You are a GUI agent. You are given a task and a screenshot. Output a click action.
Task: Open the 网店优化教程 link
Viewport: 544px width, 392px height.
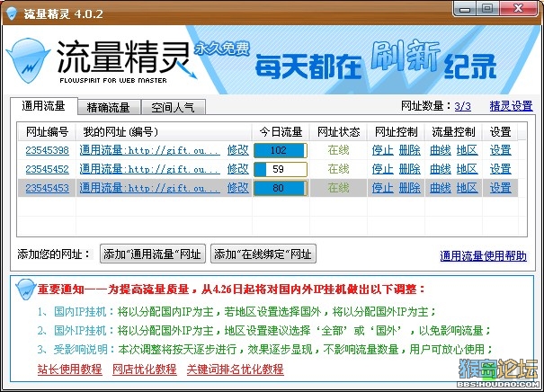click(x=145, y=370)
